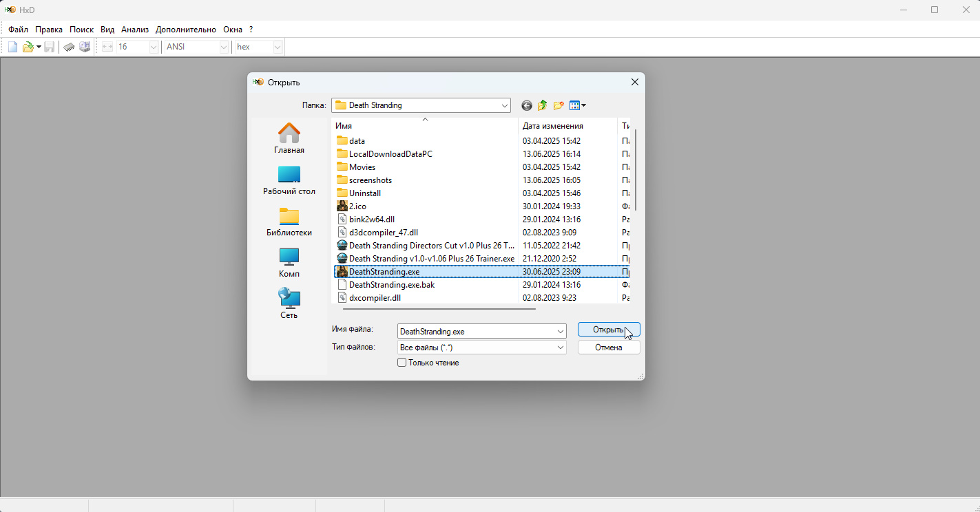Open the Тип файлов dropdown
Image resolution: width=980 pixels, height=512 pixels.
click(x=482, y=348)
